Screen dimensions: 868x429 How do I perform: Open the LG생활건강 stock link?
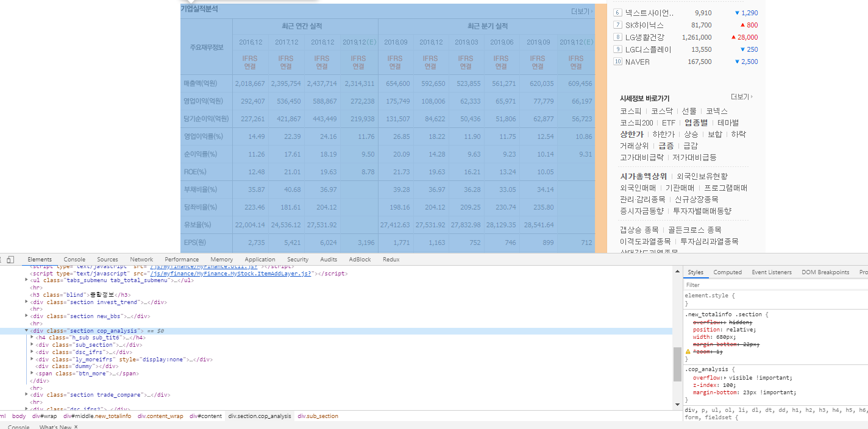pos(645,37)
